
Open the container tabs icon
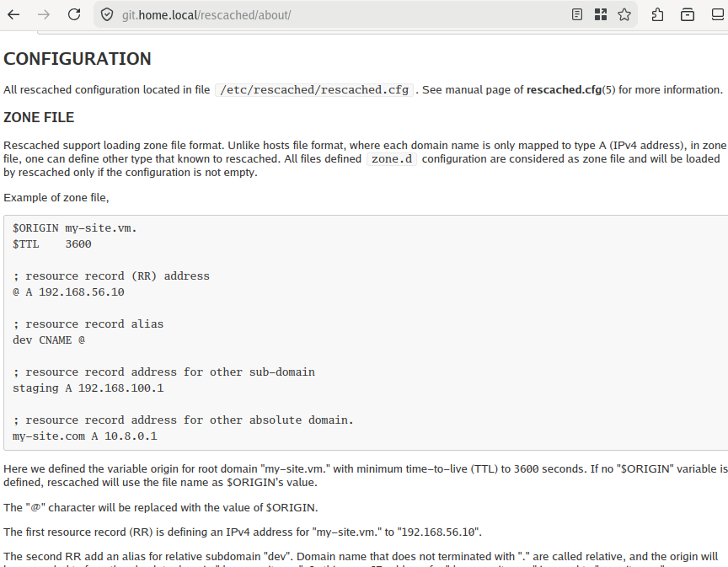coord(688,15)
